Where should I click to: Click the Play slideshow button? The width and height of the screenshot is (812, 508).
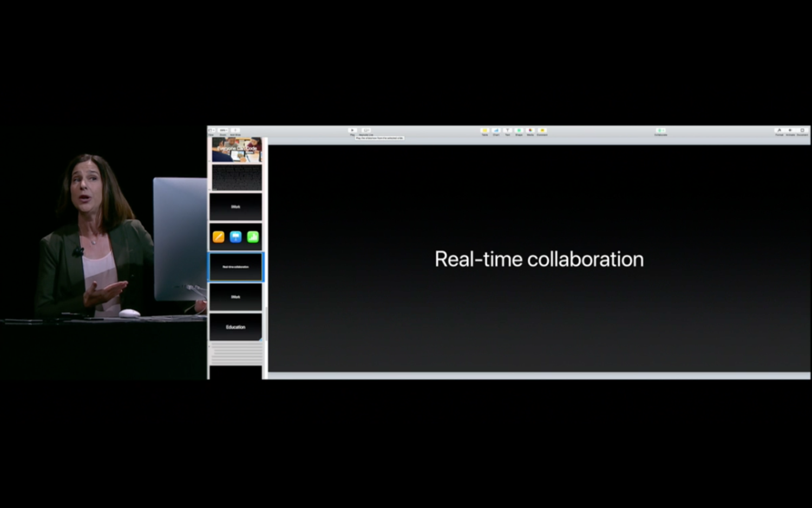pos(352,131)
